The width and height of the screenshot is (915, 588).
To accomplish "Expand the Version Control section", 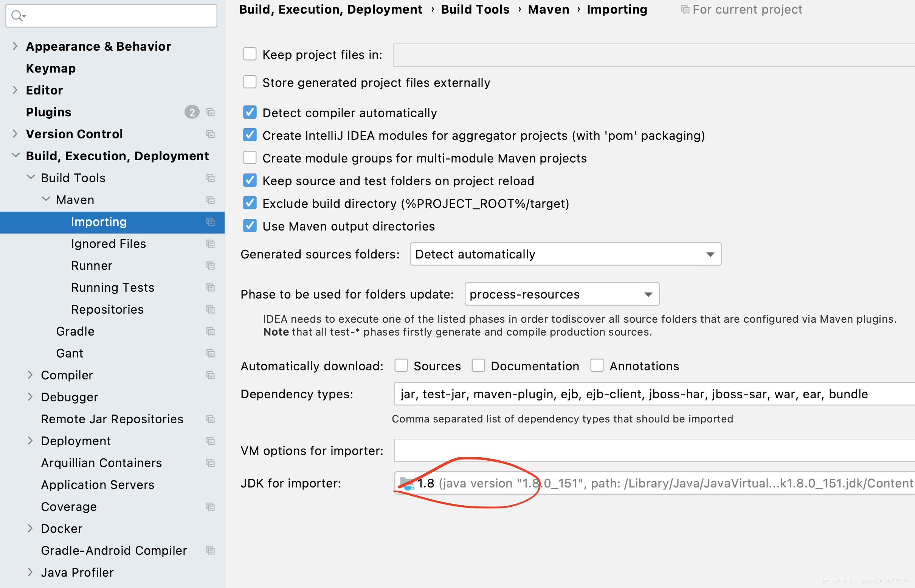I will [15, 134].
